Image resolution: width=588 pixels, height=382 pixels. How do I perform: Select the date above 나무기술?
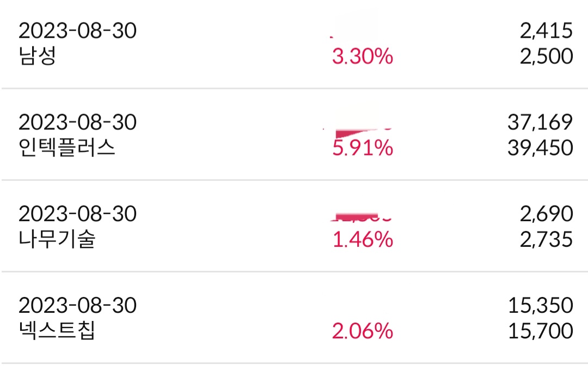coord(77,214)
